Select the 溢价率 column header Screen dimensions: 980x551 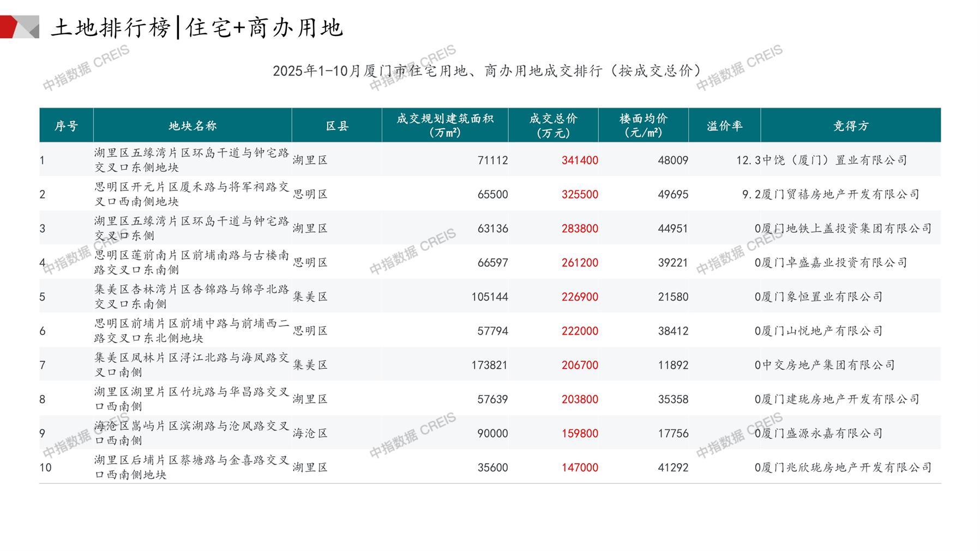(725, 126)
